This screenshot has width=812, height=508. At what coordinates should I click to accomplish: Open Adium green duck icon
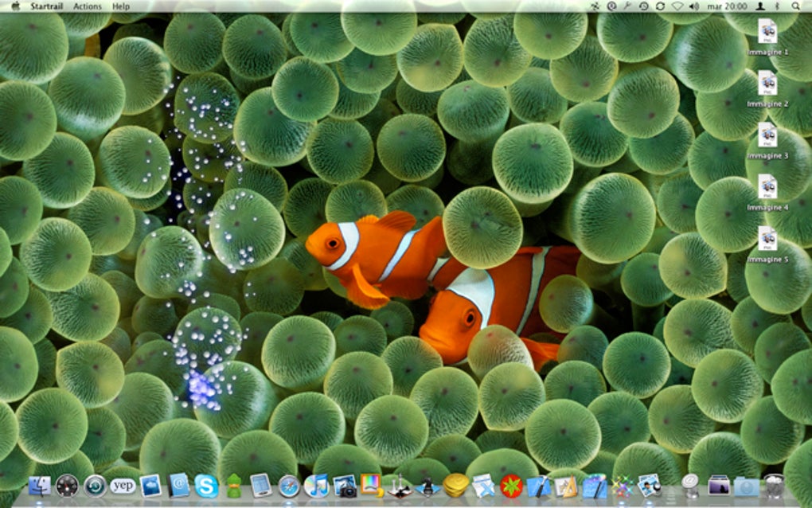coord(233,486)
